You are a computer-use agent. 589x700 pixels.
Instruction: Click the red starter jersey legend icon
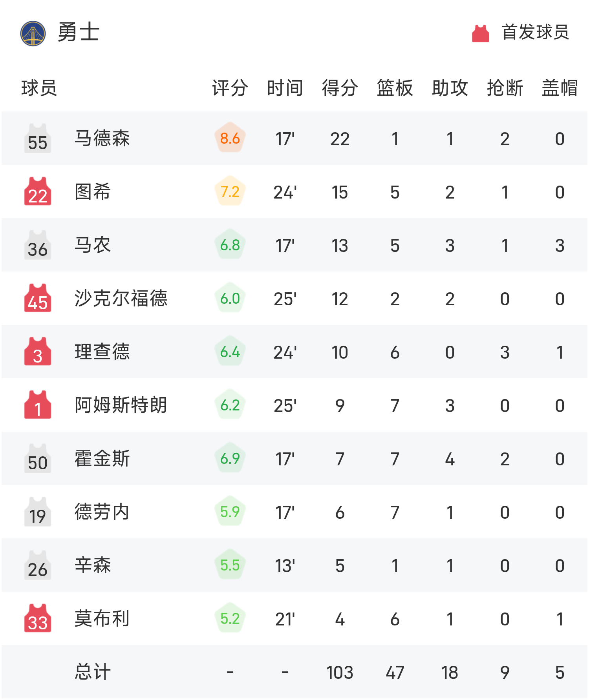pyautogui.click(x=480, y=33)
